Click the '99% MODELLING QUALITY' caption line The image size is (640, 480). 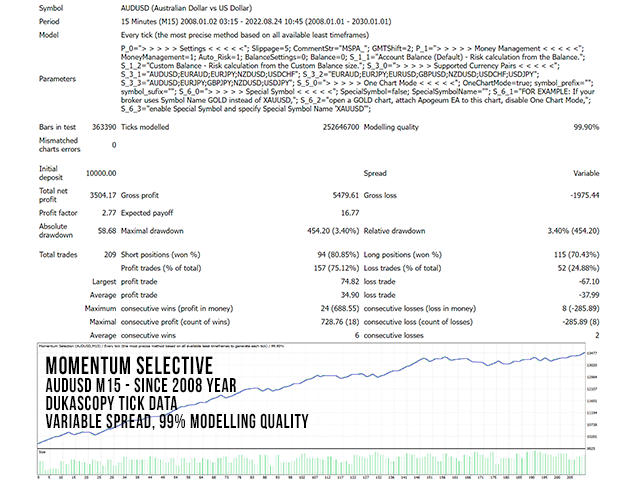177,422
